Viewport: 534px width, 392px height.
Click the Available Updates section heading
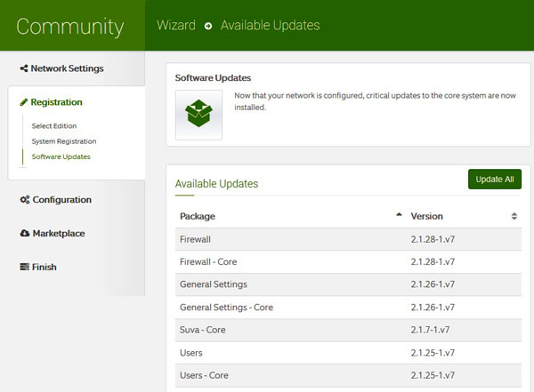tap(216, 184)
